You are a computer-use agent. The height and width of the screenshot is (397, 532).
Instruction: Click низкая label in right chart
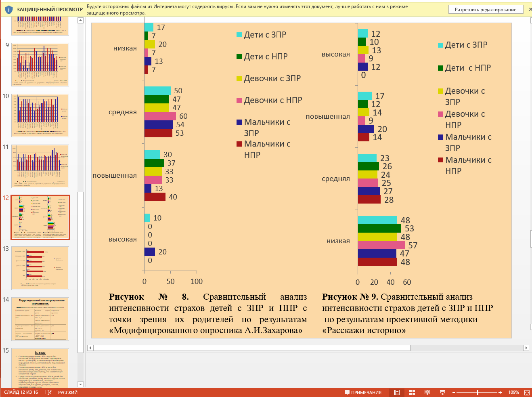(x=338, y=241)
